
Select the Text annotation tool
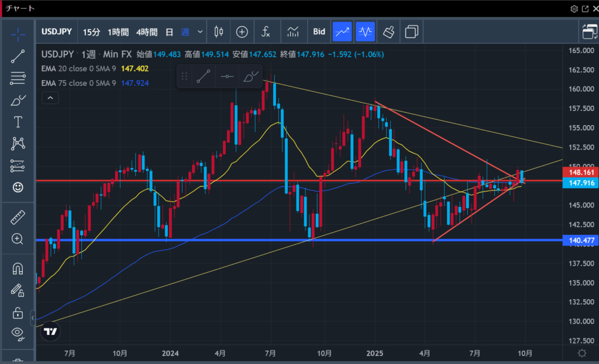[x=18, y=122]
